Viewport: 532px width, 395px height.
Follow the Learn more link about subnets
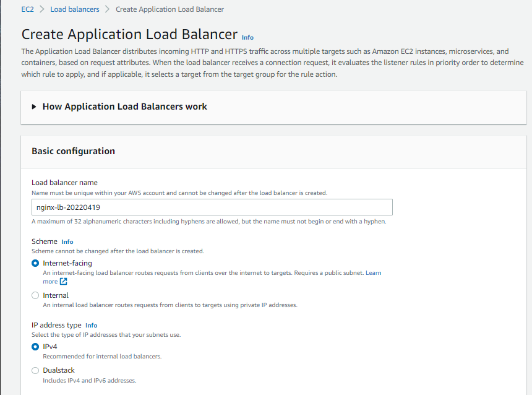click(373, 273)
